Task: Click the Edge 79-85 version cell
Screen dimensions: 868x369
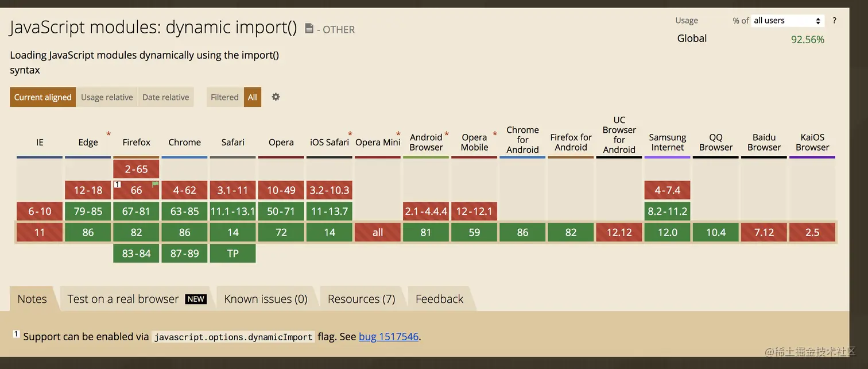Action: (88, 211)
